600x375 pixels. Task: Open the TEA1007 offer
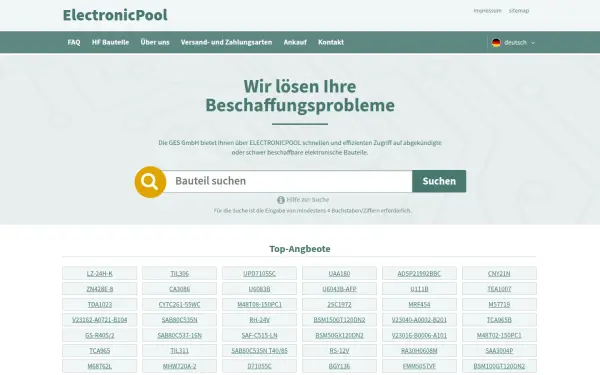[499, 289]
